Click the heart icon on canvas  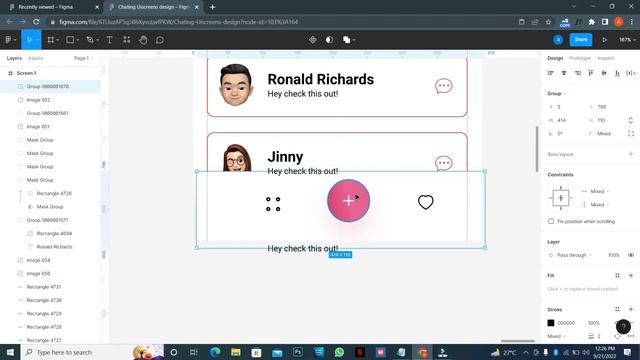click(x=425, y=202)
